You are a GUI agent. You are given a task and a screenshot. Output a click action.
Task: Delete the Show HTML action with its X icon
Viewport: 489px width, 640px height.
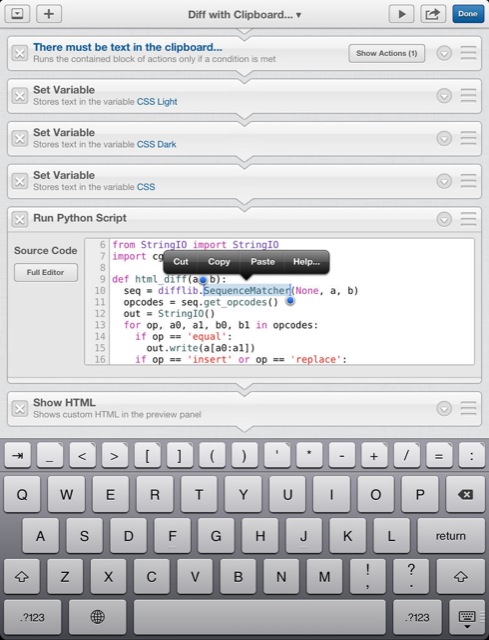point(20,408)
